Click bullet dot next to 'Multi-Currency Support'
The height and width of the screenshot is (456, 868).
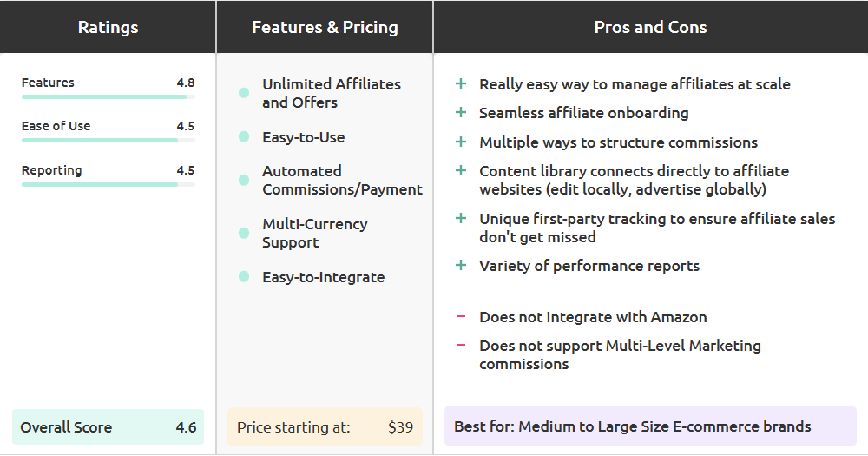coord(244,233)
